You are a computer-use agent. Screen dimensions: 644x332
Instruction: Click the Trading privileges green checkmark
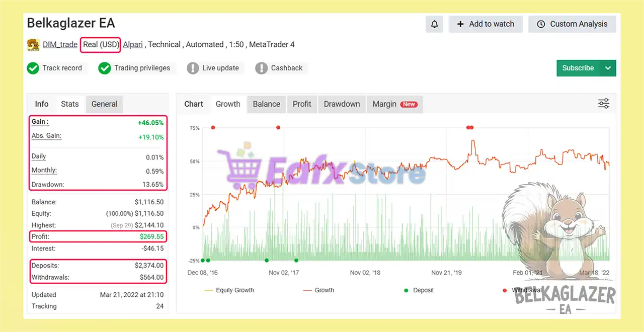[105, 68]
